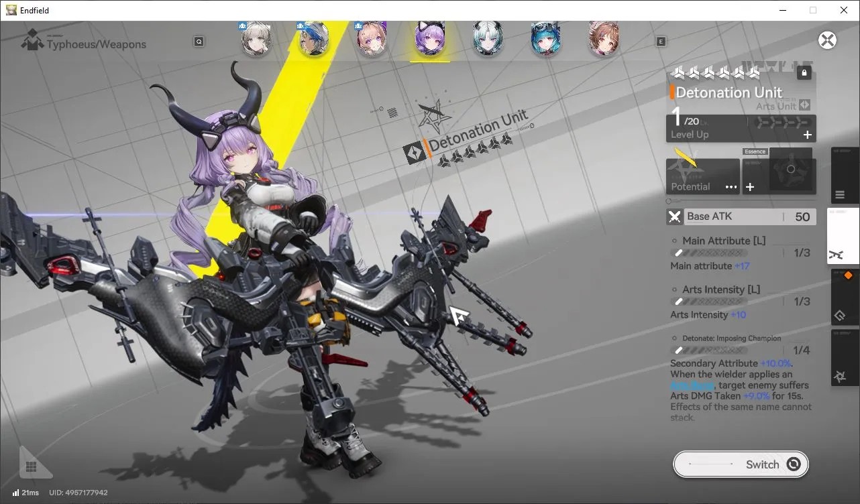Click the Anti-Burst highlighted keyword link
This screenshot has width=860, height=504.
(690, 385)
